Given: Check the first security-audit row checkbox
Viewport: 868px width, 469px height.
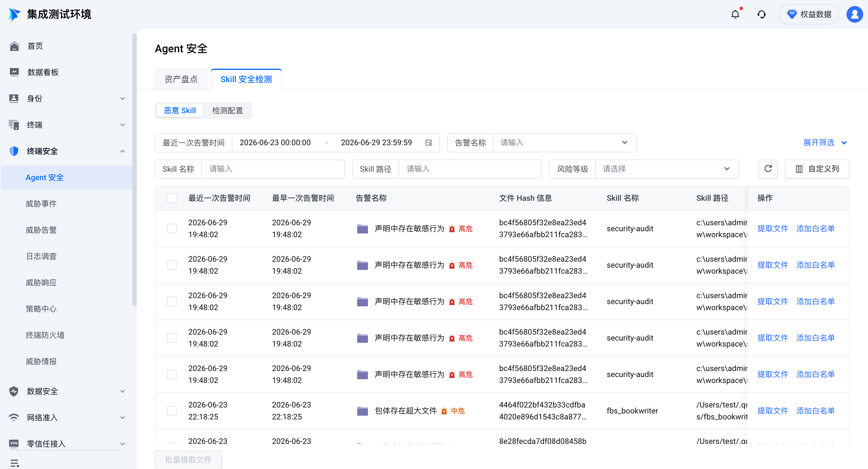Looking at the screenshot, I should (172, 229).
